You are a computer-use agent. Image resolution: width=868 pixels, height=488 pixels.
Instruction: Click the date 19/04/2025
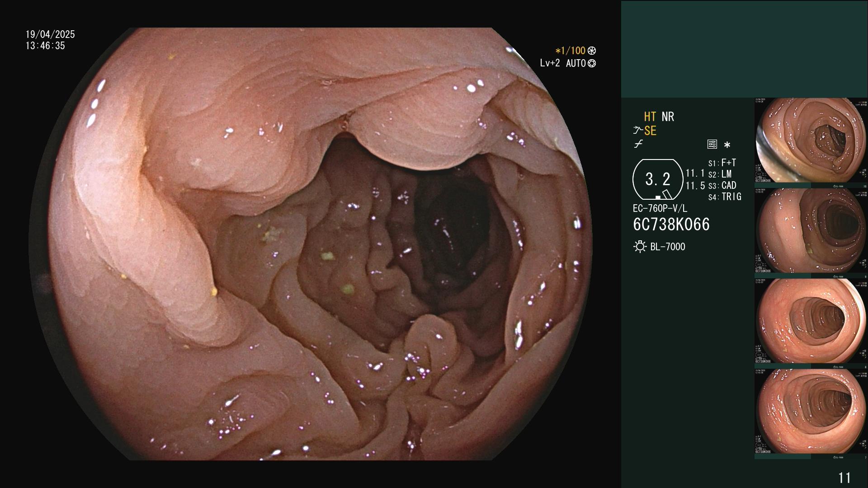pyautogui.click(x=50, y=34)
